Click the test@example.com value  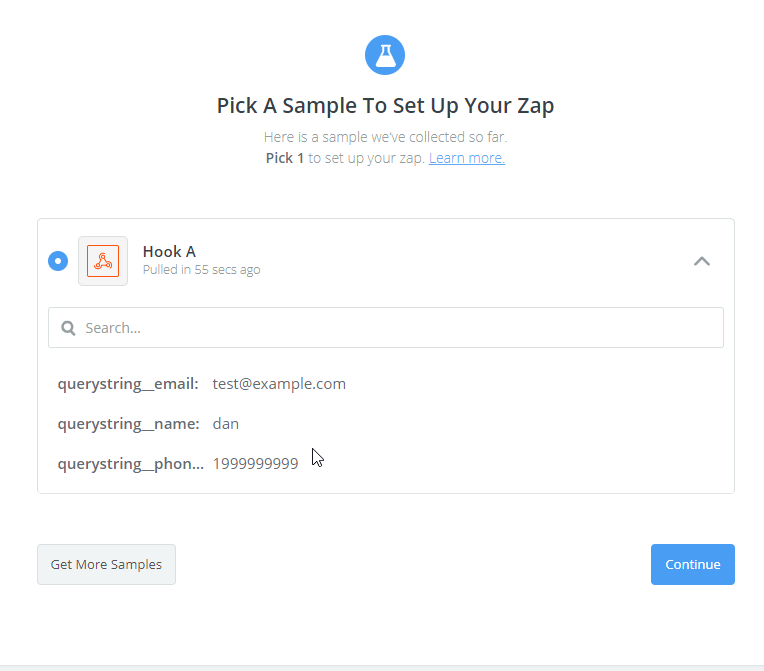[279, 384]
